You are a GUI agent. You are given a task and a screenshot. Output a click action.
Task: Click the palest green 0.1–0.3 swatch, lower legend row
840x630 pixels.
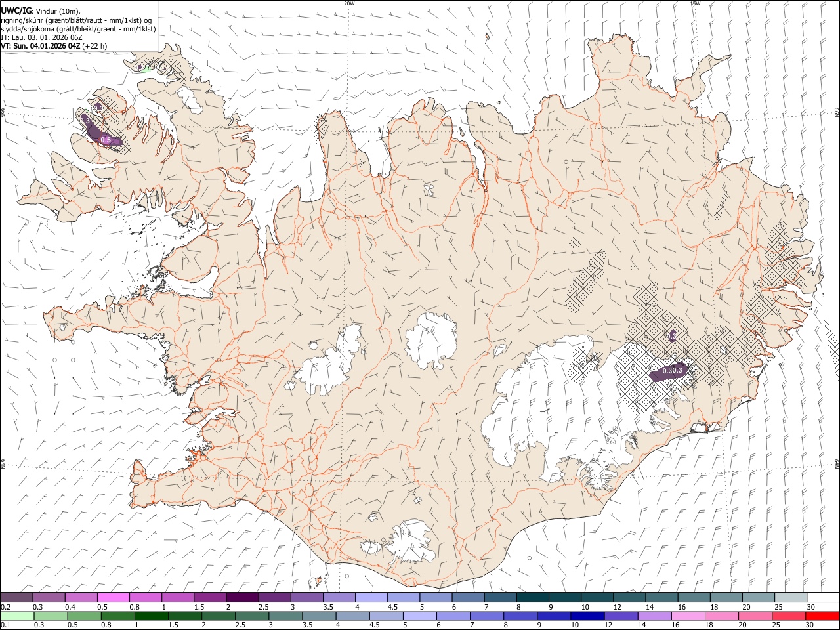click(x=17, y=616)
